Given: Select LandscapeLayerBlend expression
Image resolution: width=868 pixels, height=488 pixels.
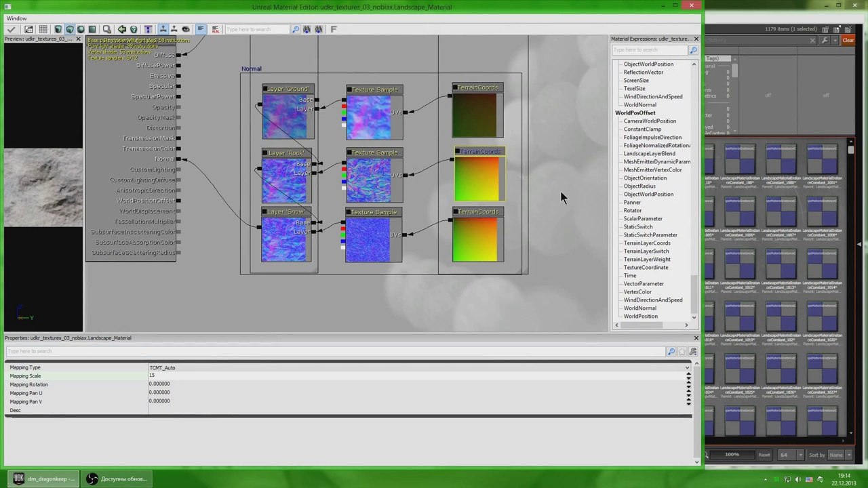Looking at the screenshot, I should tap(649, 153).
